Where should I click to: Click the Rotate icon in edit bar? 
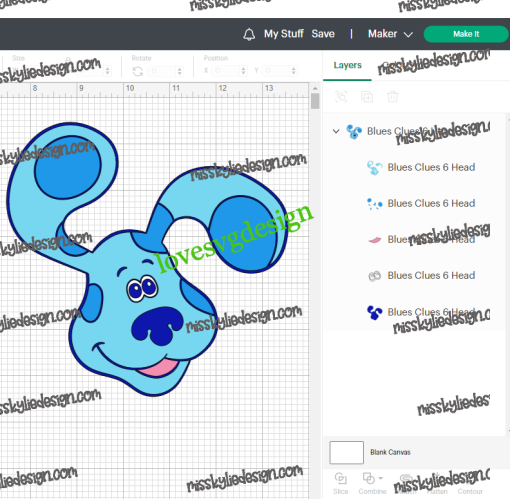138,71
